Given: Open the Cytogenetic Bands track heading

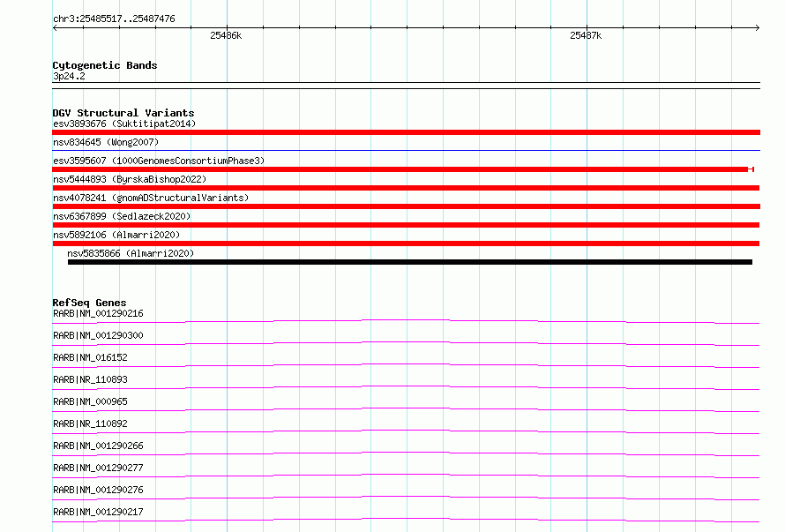Looking at the screenshot, I should 105,65.
